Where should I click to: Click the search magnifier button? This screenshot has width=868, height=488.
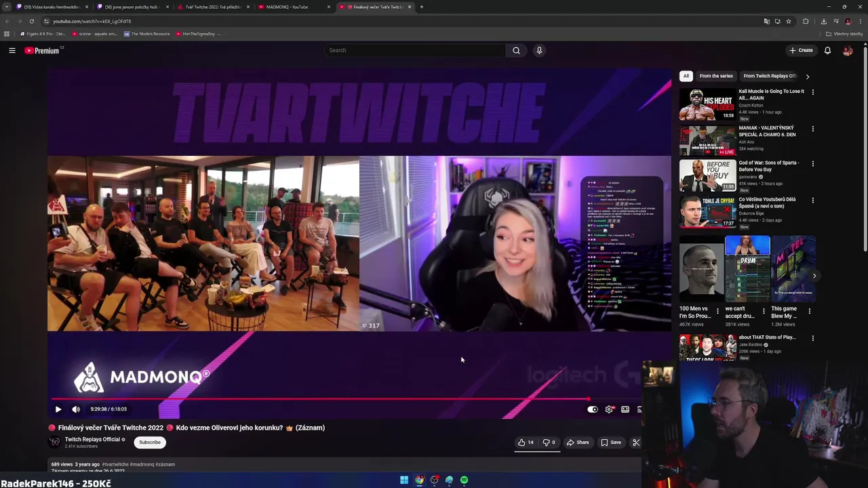[x=516, y=50]
